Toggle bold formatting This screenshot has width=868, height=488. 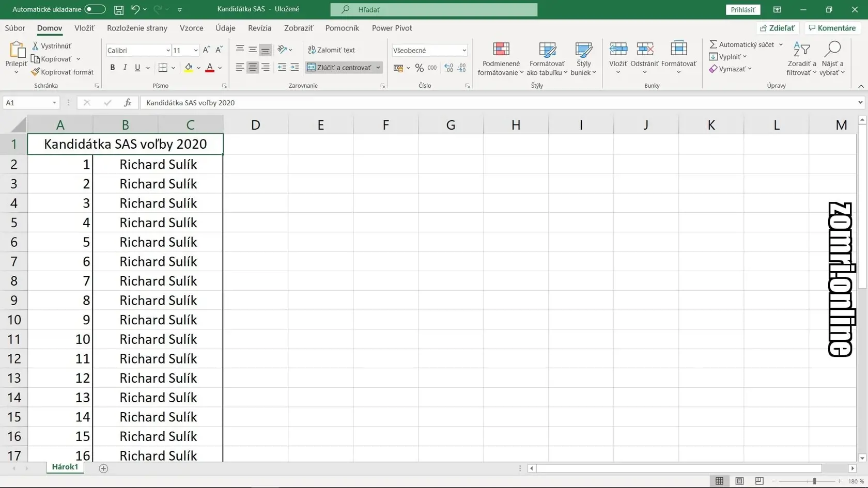click(113, 68)
